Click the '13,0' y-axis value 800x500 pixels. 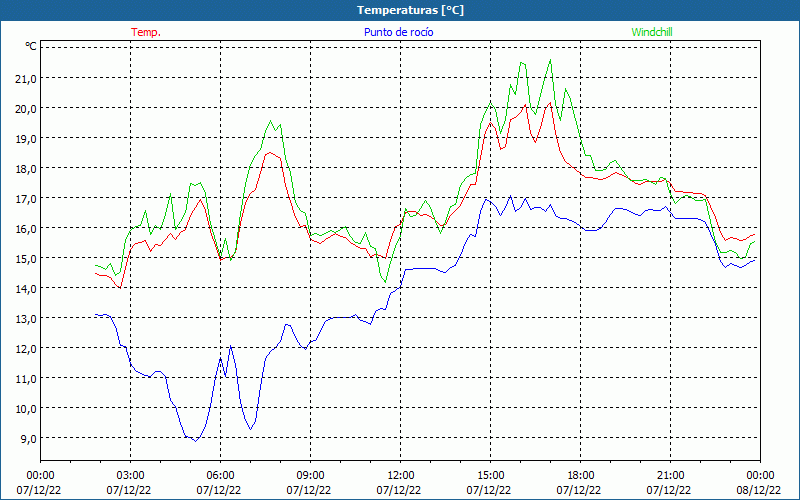click(27, 318)
